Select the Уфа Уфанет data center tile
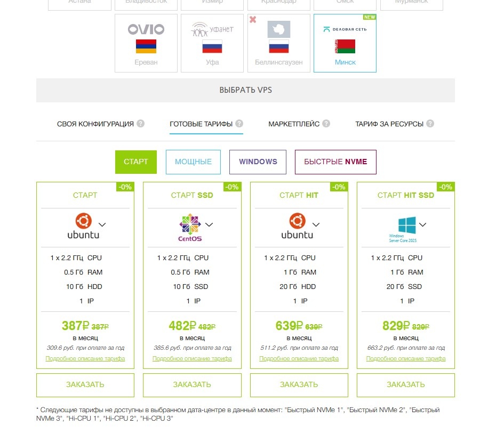The image size is (504, 434). [x=212, y=43]
